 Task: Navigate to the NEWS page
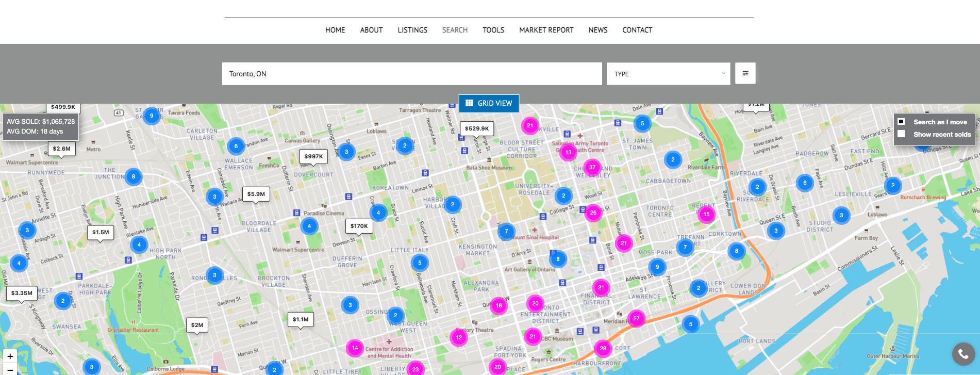[598, 30]
